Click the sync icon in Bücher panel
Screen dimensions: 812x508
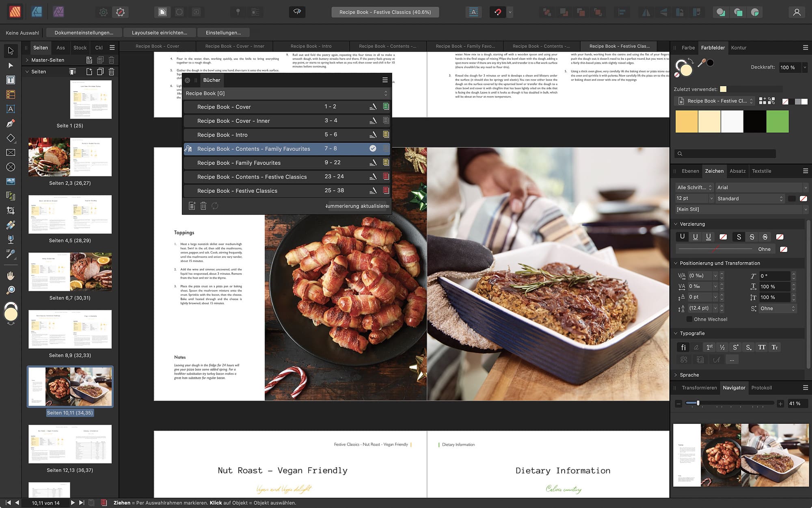[215, 206]
